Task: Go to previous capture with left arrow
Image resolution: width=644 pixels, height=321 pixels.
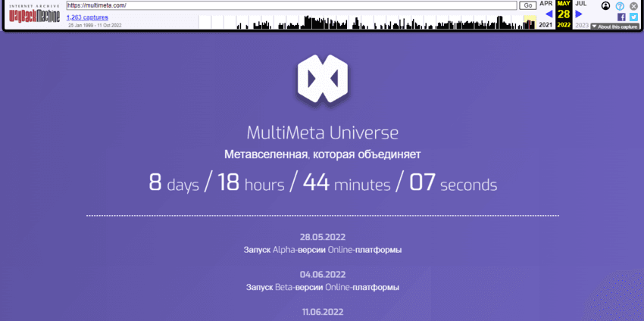Action: point(549,14)
